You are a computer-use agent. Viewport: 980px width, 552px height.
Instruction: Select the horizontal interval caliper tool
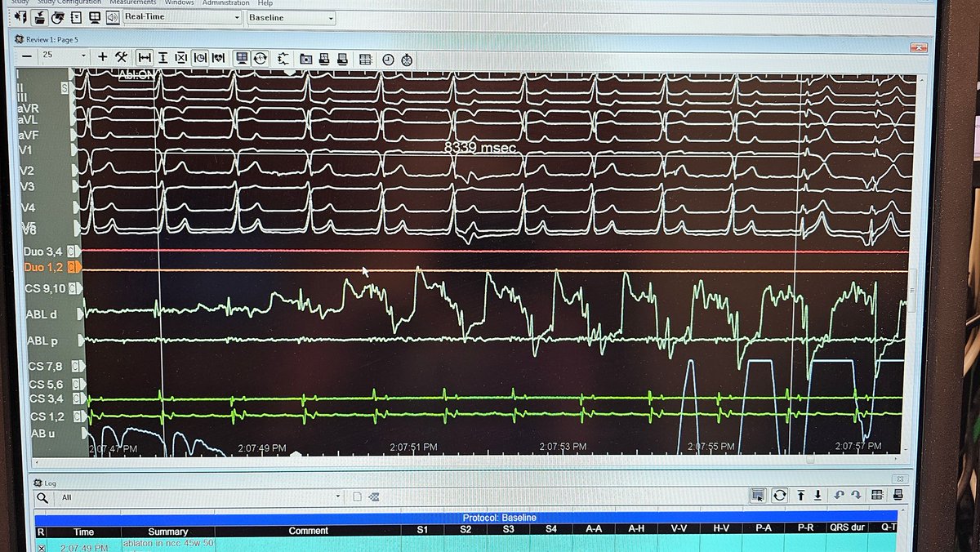[145, 58]
